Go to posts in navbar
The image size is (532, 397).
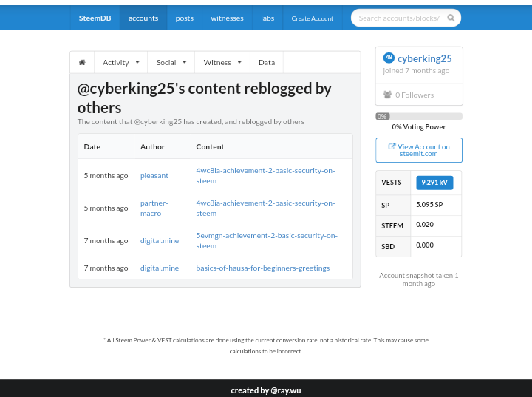(x=185, y=18)
